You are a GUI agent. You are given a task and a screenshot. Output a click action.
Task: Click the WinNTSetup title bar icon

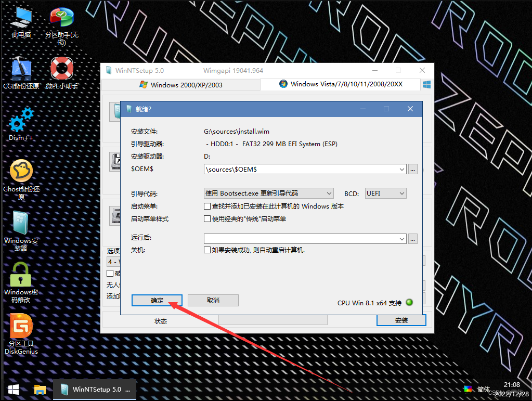[109, 70]
